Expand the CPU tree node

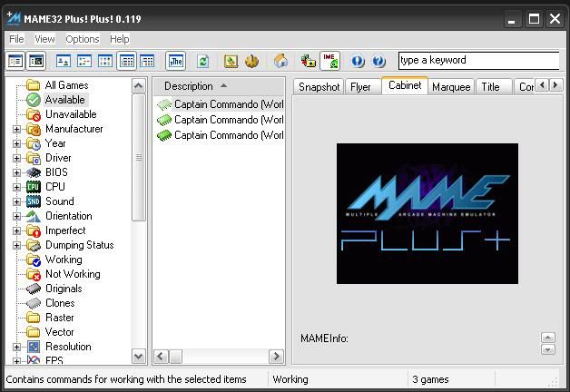pyautogui.click(x=16, y=187)
